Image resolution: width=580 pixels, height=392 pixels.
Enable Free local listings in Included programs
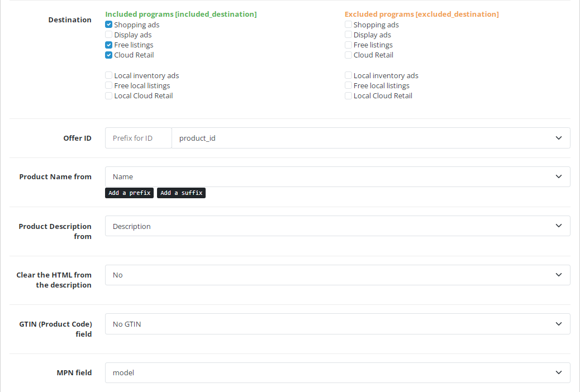[x=109, y=85]
